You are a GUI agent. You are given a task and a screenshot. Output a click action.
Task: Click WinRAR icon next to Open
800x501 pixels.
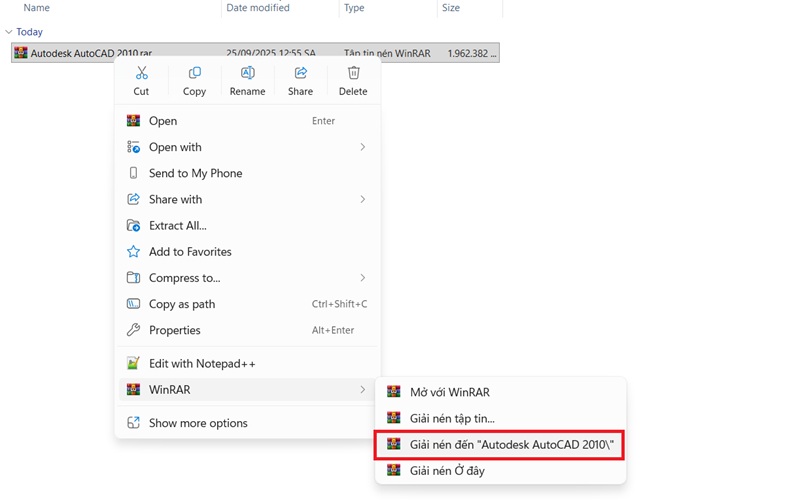[133, 121]
